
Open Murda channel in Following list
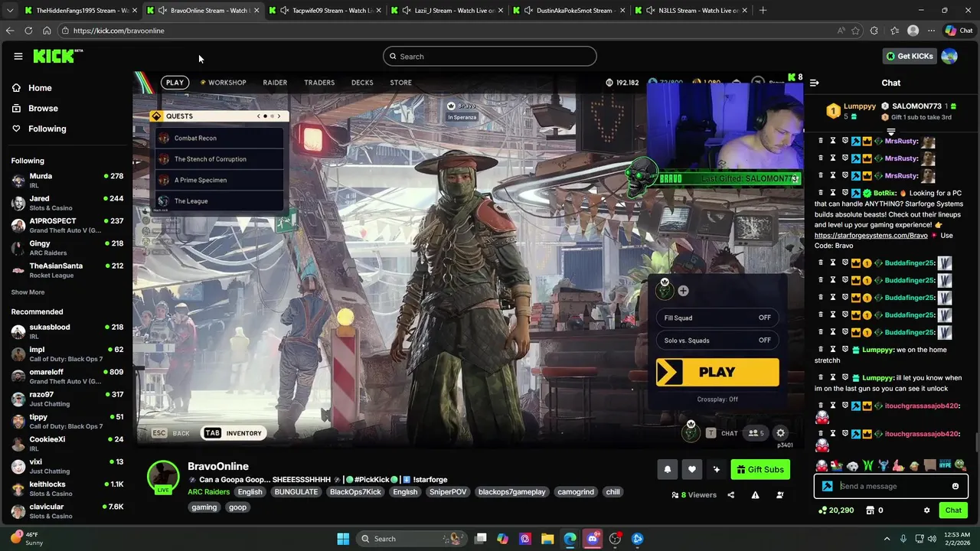67,181
